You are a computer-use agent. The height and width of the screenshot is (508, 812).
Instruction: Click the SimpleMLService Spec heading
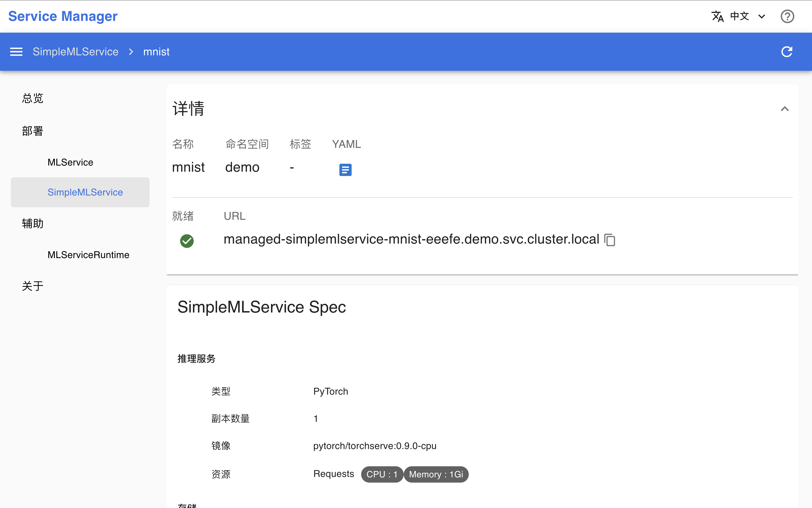[262, 307]
